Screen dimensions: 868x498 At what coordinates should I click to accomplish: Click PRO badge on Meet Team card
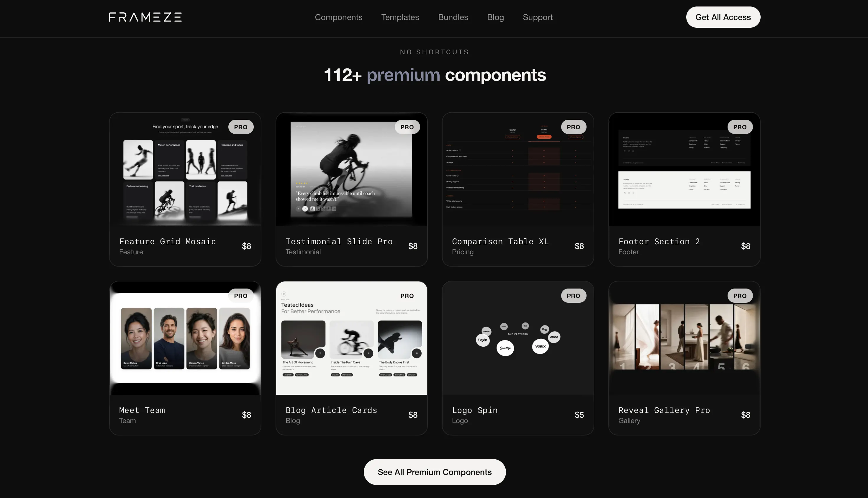tap(241, 296)
